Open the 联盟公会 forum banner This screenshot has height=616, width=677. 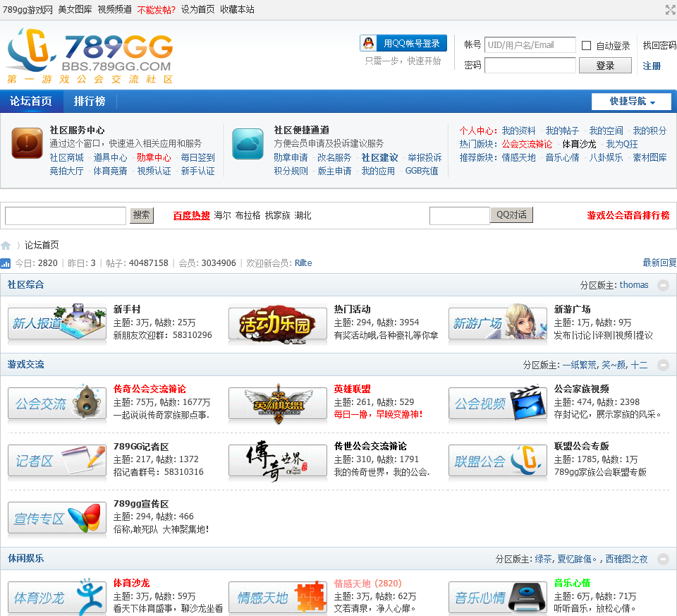[498, 461]
